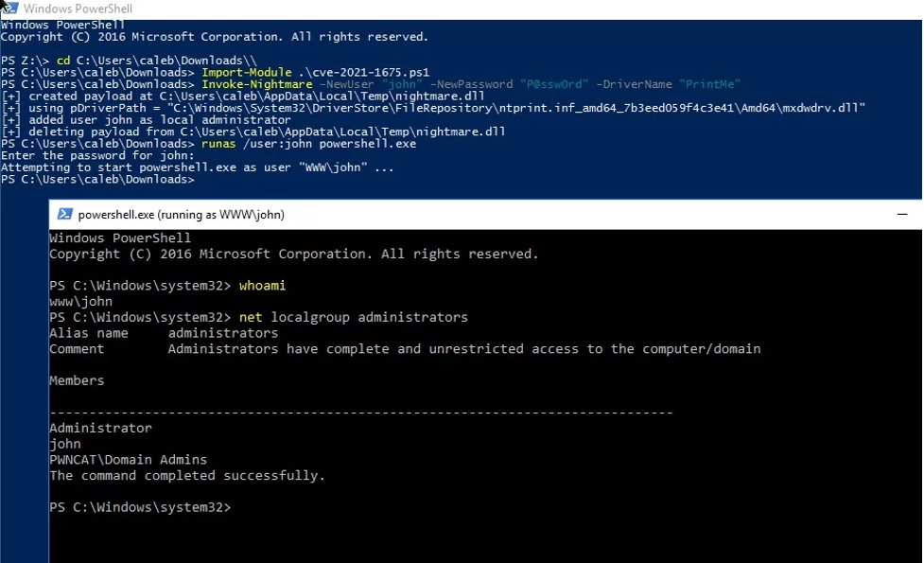This screenshot has width=924, height=563.
Task: Click the 'Administrator' member entry
Action: pyautogui.click(x=100, y=428)
